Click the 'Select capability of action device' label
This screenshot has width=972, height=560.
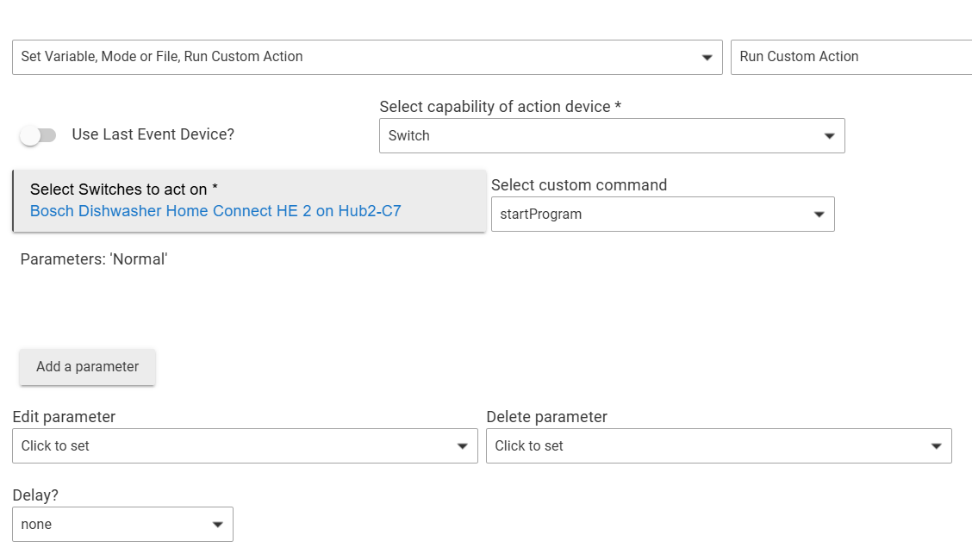tap(500, 107)
